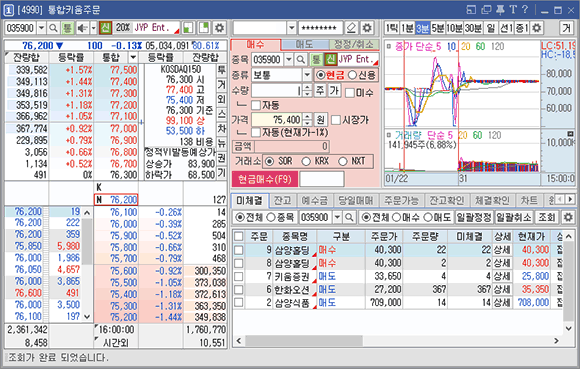580x369 pixels.
Task: Open the unfilled-orders list settings gear
Action: point(568,217)
